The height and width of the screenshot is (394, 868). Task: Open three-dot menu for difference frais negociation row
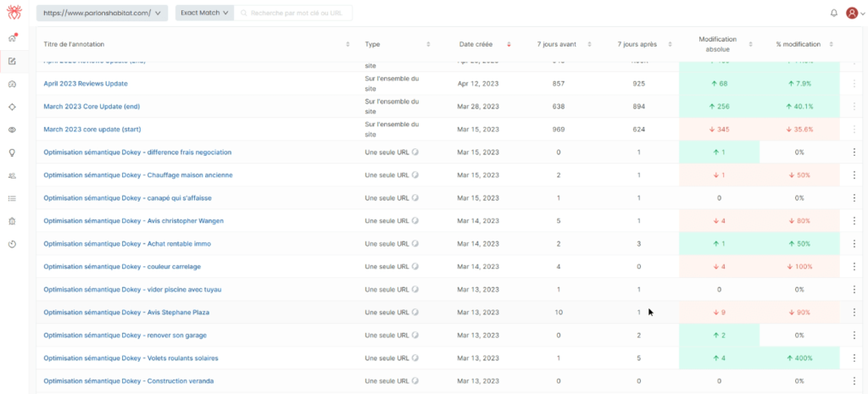854,153
